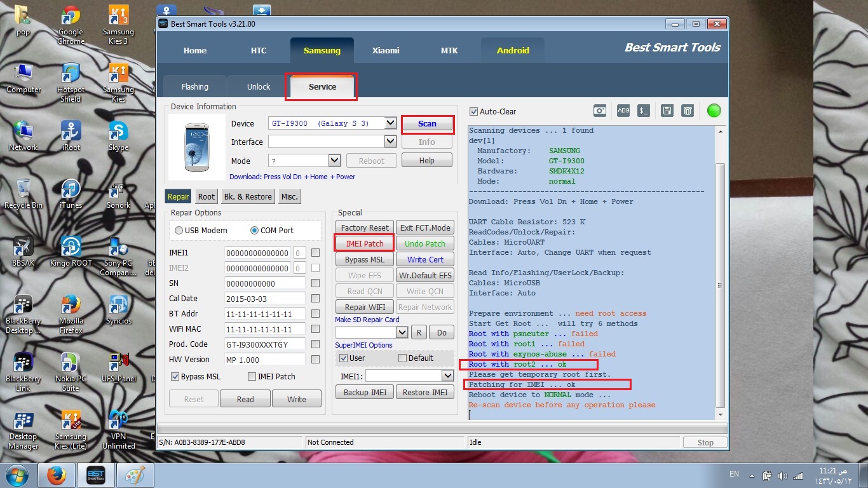Open the Unlock sub-tab
868x488 pixels.
(x=259, y=86)
